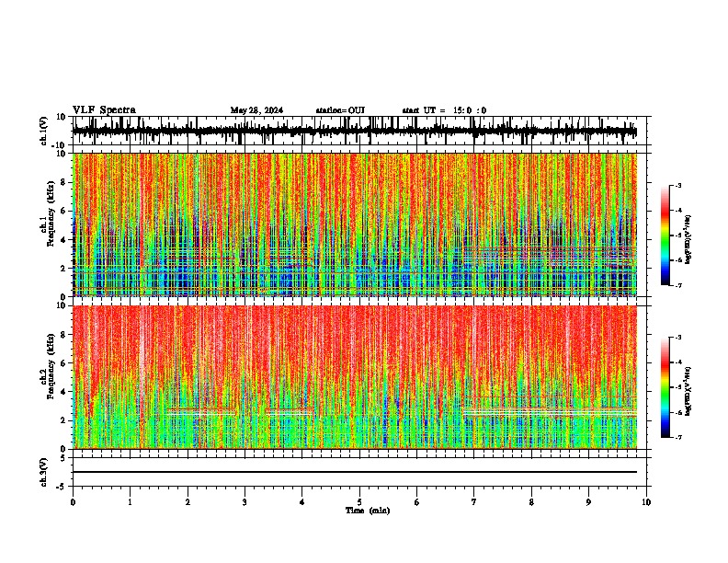Click time axis tick label "5"
The height and width of the screenshot is (563, 728).
click(359, 502)
